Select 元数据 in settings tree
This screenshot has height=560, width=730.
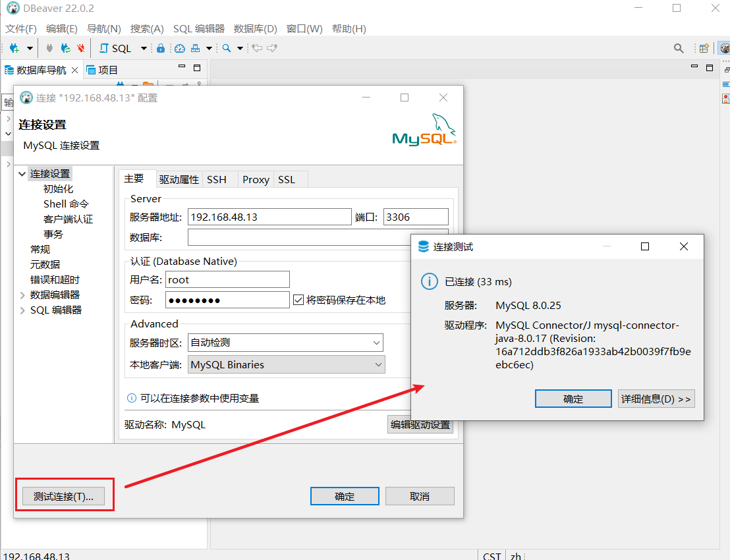[x=45, y=264]
